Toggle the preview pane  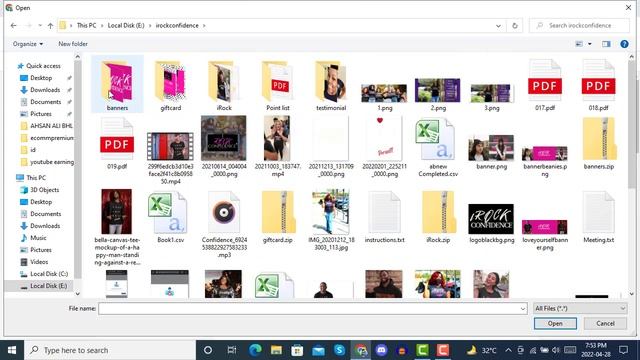coord(606,44)
